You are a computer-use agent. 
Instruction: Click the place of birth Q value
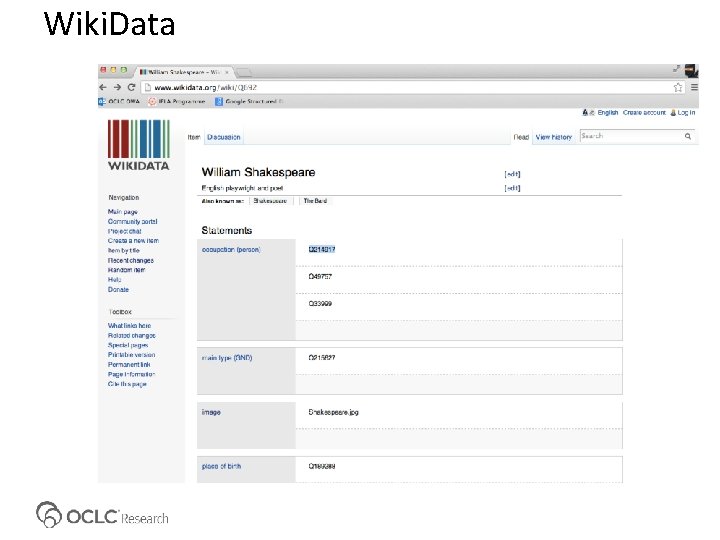[322, 467]
